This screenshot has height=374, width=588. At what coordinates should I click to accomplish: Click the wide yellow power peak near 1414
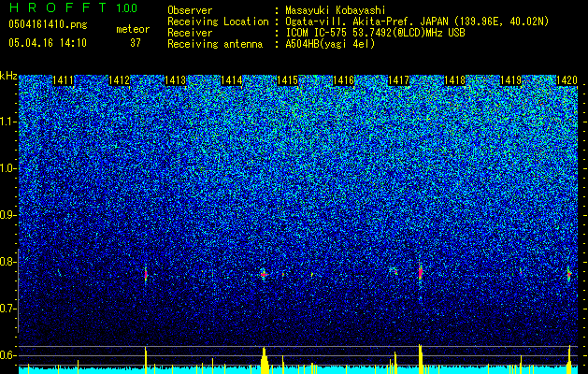265,361
